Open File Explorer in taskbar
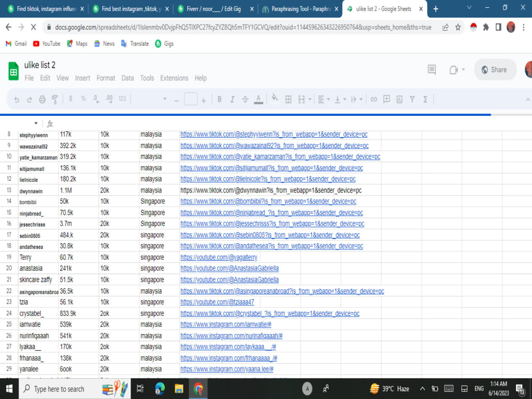The height and width of the screenshot is (399, 532). pos(179,389)
